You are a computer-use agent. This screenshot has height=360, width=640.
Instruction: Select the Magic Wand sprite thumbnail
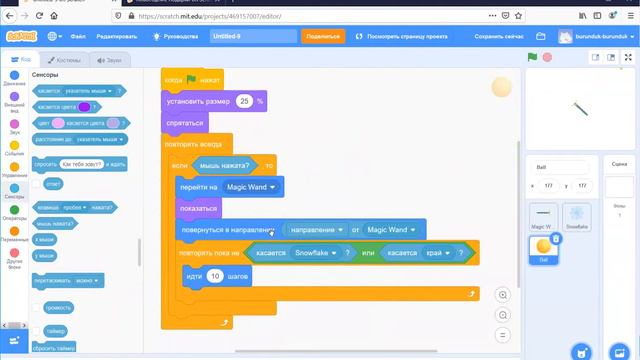pyautogui.click(x=543, y=217)
